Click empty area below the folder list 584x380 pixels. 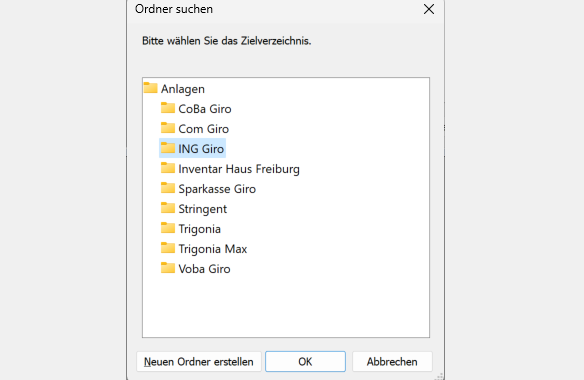pos(286,307)
